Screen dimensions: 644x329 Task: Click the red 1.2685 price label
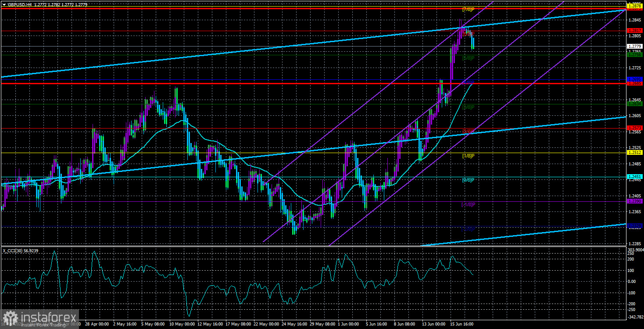(x=634, y=83)
